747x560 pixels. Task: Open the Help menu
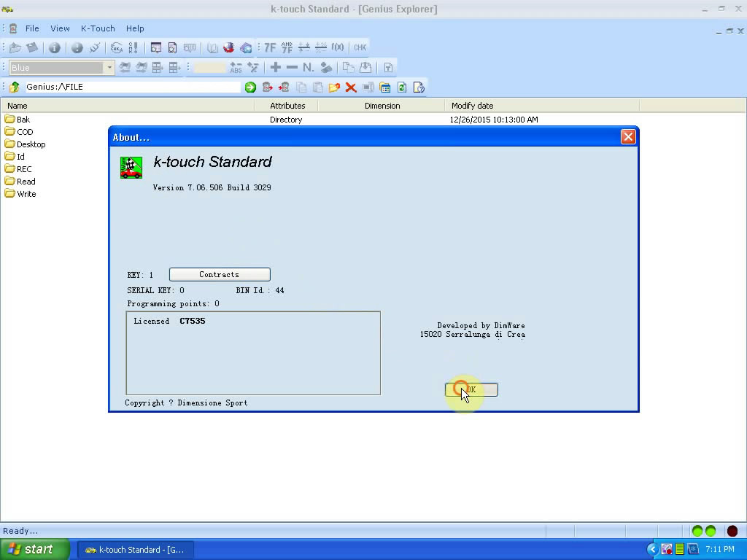[135, 28]
